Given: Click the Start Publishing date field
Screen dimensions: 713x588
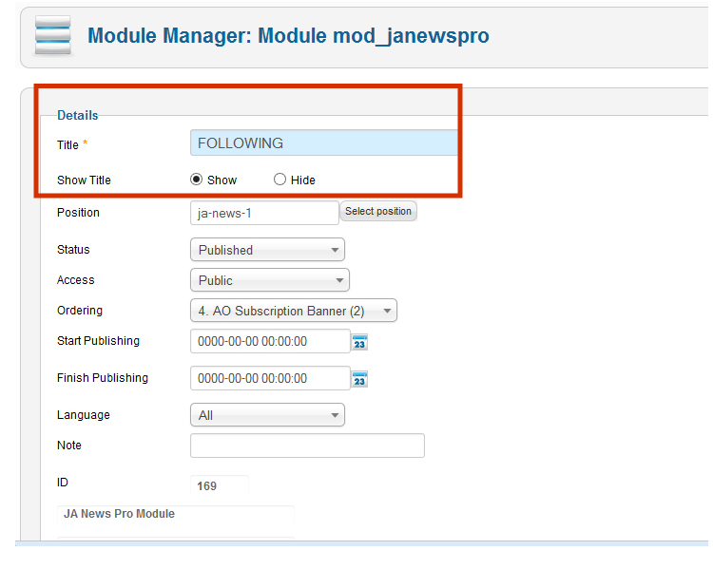Looking at the screenshot, I should pyautogui.click(x=270, y=341).
